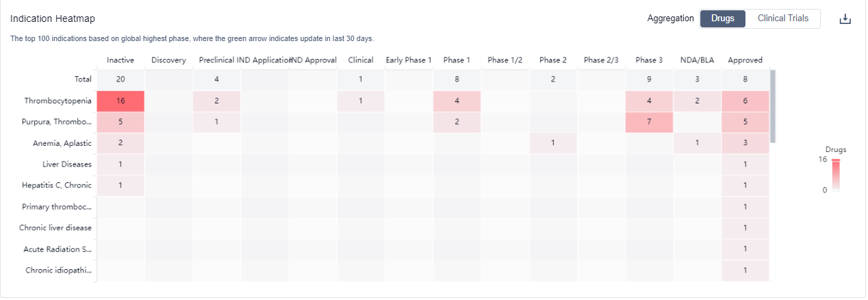This screenshot has height=300, width=868.
Task: Click the Acute Radiation Syndrome row label
Action: pyautogui.click(x=58, y=249)
